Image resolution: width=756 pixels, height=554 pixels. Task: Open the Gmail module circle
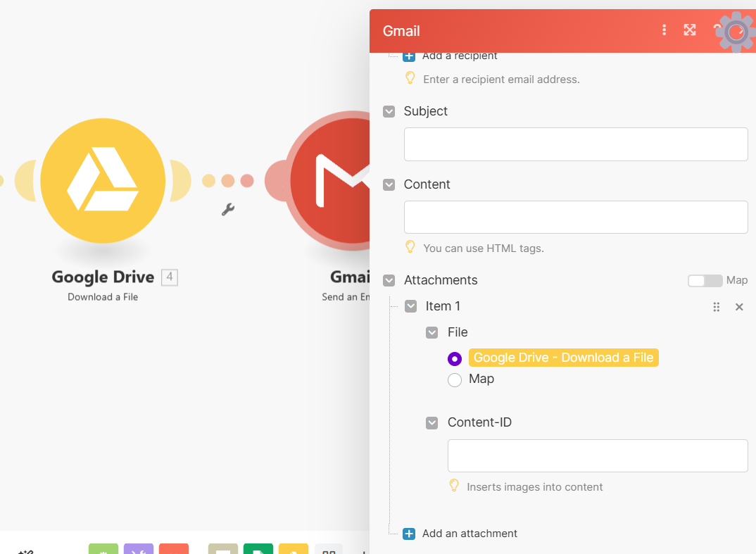pos(330,181)
